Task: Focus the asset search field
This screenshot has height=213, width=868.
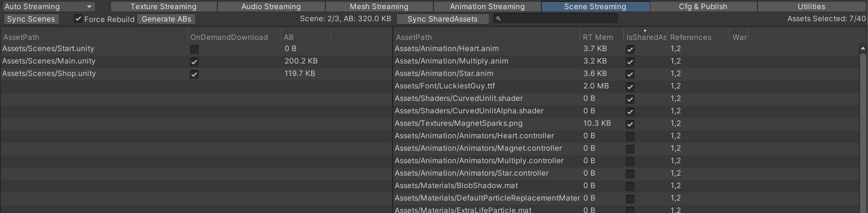Action: [x=557, y=19]
